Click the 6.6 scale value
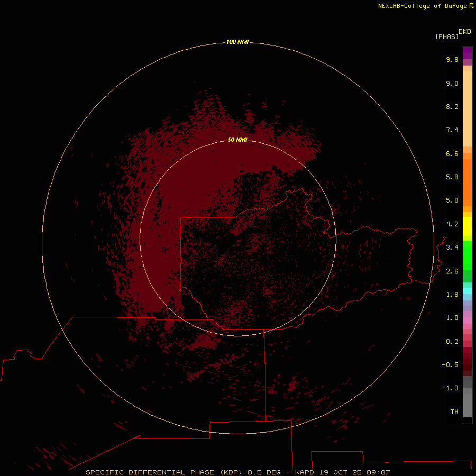The image size is (476, 476). tap(452, 153)
